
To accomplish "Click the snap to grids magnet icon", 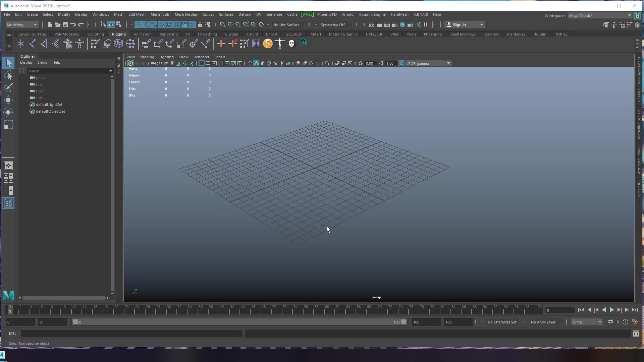I will (x=222, y=24).
